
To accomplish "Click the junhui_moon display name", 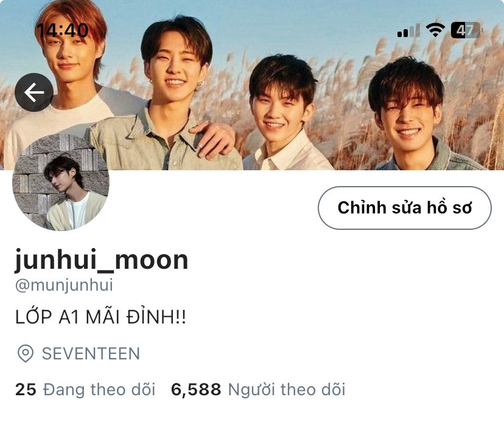I will pos(102,260).
